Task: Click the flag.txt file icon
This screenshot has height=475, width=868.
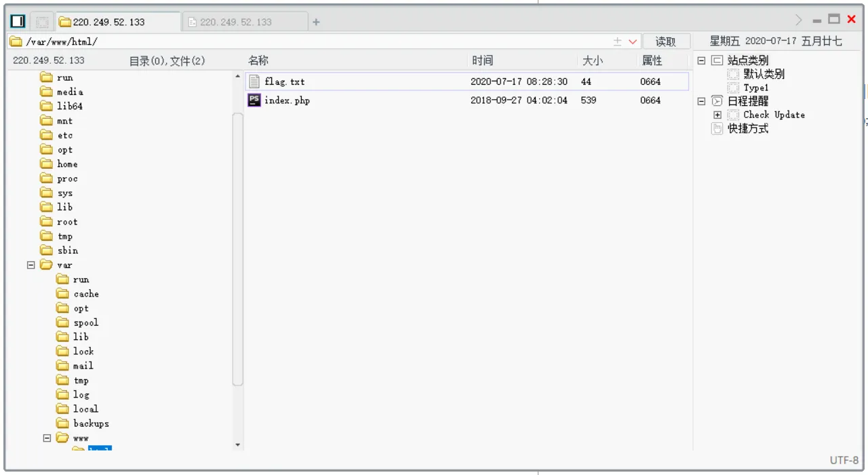Action: [x=254, y=81]
